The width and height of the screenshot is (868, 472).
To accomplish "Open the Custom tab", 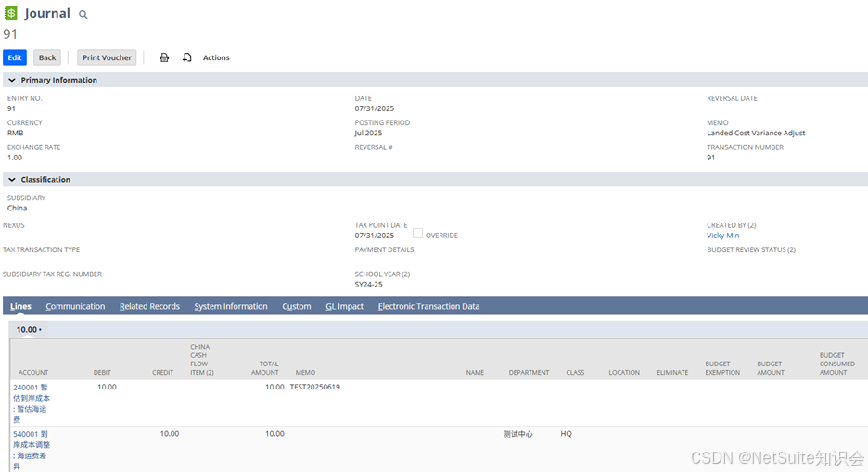I will pyautogui.click(x=297, y=306).
